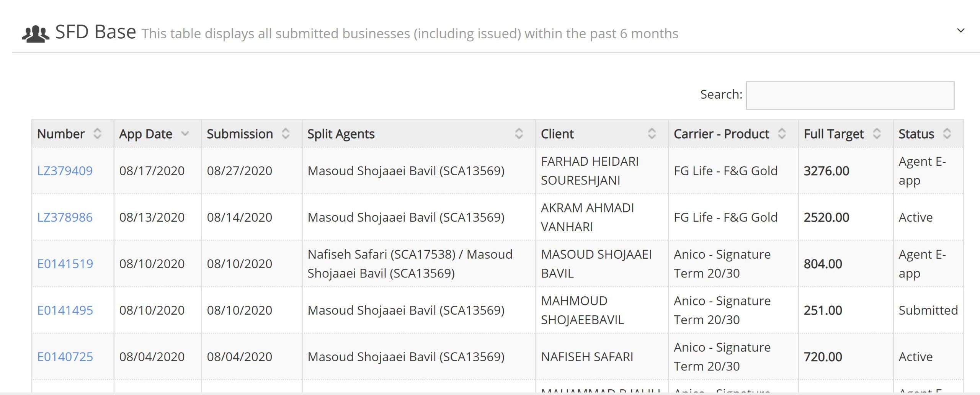980x395 pixels.
Task: Click the SFD Base group people icon
Action: click(35, 34)
